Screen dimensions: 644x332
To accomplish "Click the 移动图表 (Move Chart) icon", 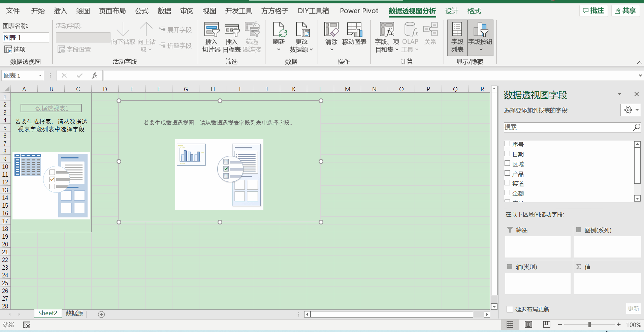I will (x=354, y=30).
